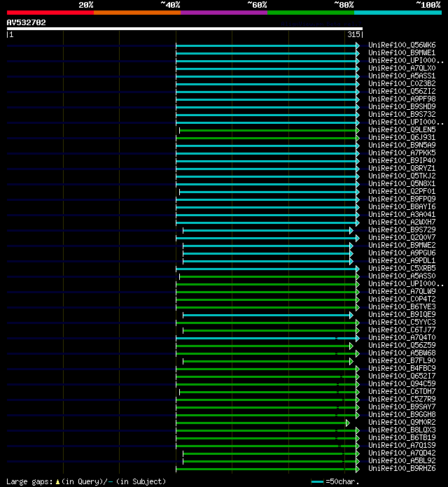The image size is (448, 487).
Task: Open hit UniRef100_Q2PF01
Action: pos(402,191)
